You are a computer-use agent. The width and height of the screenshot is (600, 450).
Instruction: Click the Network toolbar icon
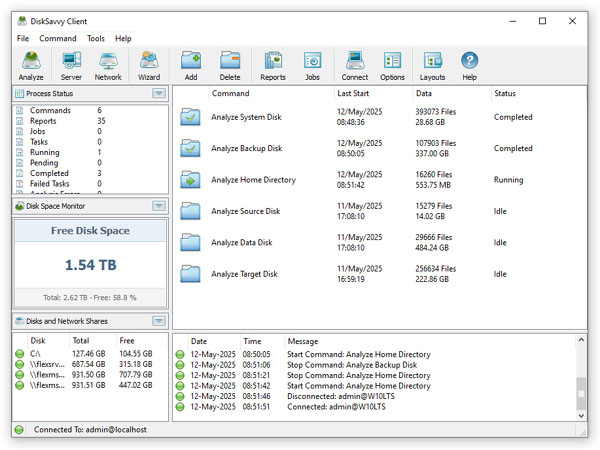click(x=108, y=65)
